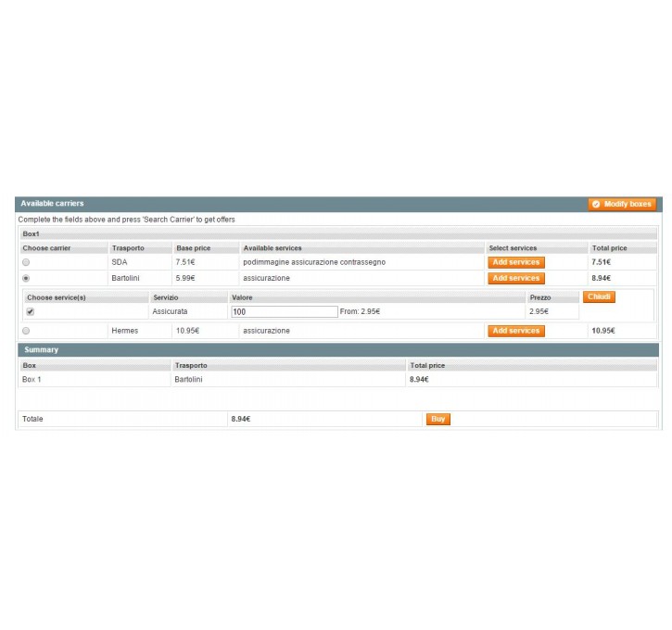Select the Bartolini carrier radio button
672x630 pixels.
26,278
